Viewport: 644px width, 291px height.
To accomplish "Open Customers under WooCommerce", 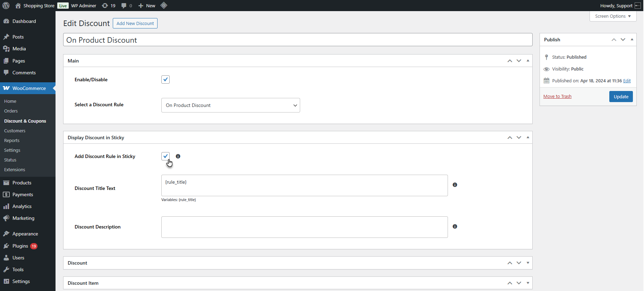I will pos(15,131).
